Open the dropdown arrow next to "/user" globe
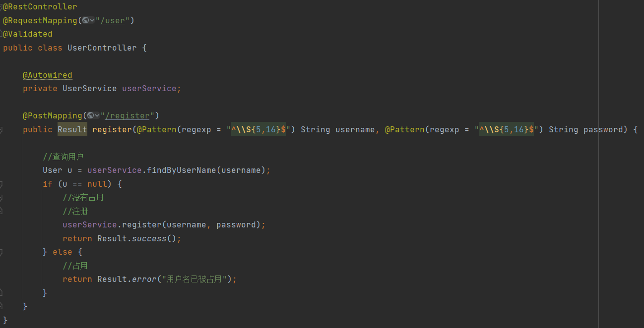The width and height of the screenshot is (644, 328). click(x=92, y=21)
